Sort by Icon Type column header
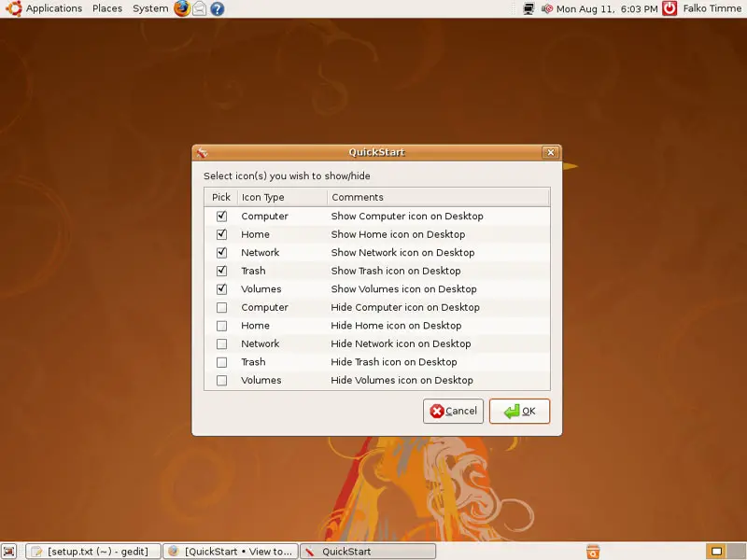The height and width of the screenshot is (560, 747). [282, 197]
